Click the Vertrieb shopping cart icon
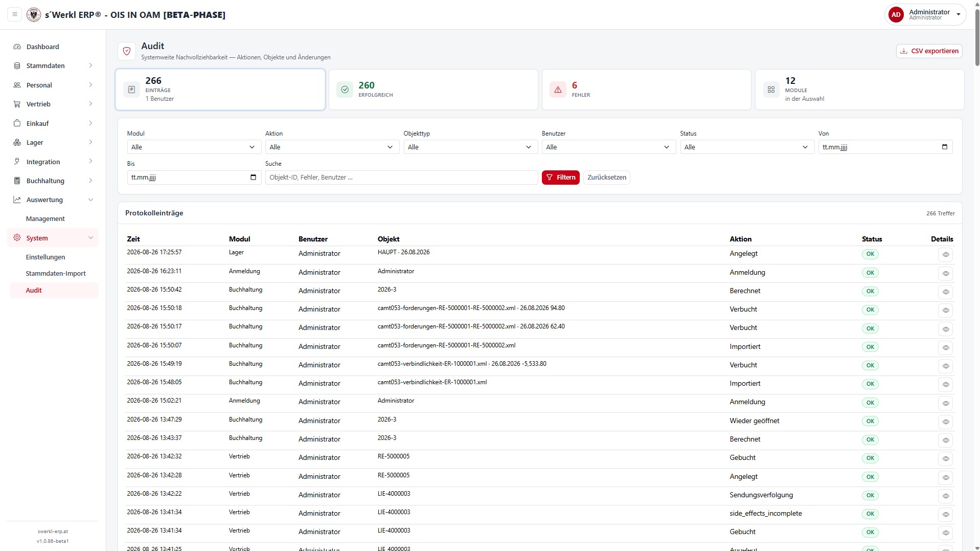Image resolution: width=980 pixels, height=551 pixels. click(x=17, y=104)
